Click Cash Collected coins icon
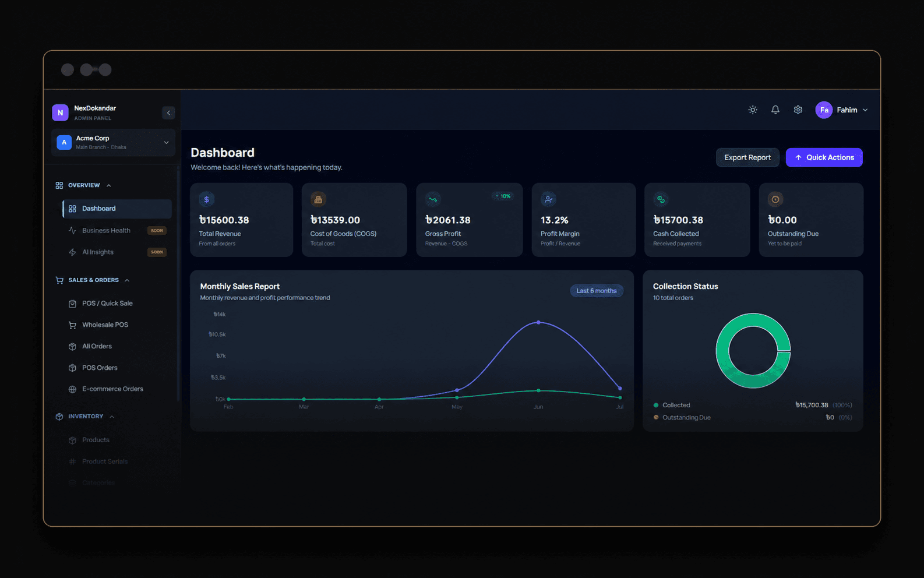This screenshot has height=578, width=924. pyautogui.click(x=661, y=199)
